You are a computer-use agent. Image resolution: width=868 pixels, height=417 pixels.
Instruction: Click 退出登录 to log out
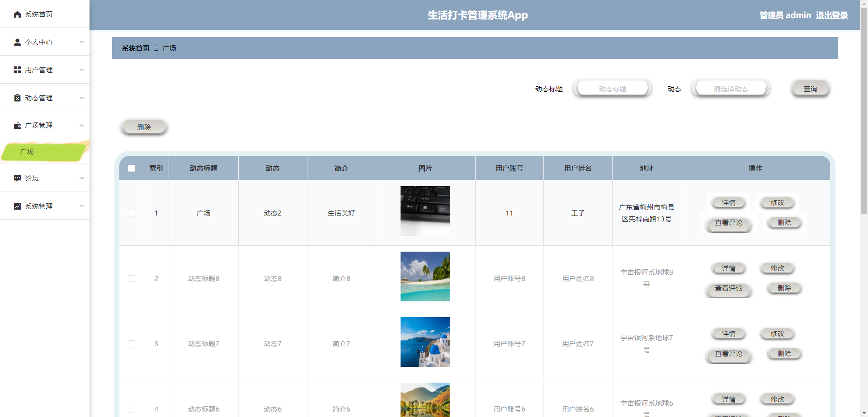tap(832, 15)
